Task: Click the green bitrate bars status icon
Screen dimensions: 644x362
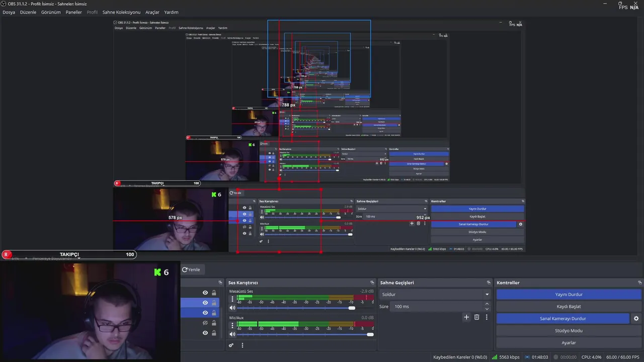Action: point(495,357)
